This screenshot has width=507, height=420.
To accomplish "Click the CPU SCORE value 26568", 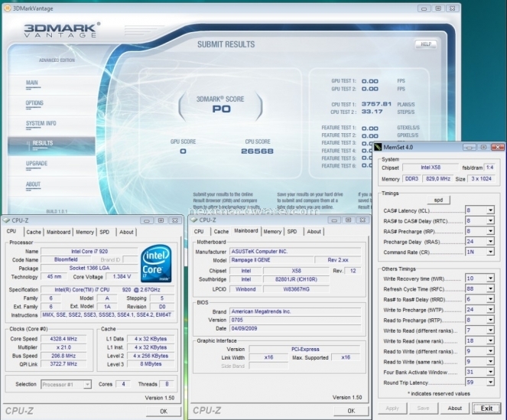I will click(258, 151).
